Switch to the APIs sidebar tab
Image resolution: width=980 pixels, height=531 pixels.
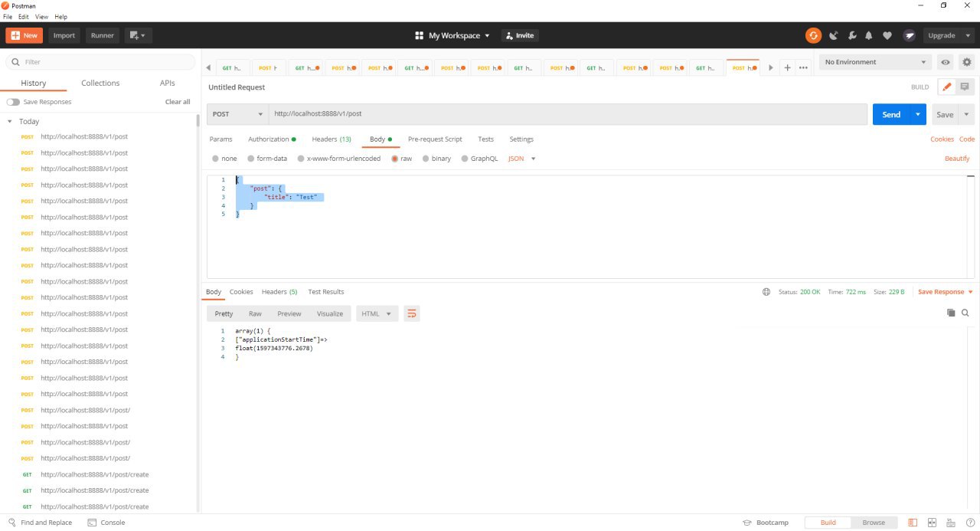coord(167,83)
